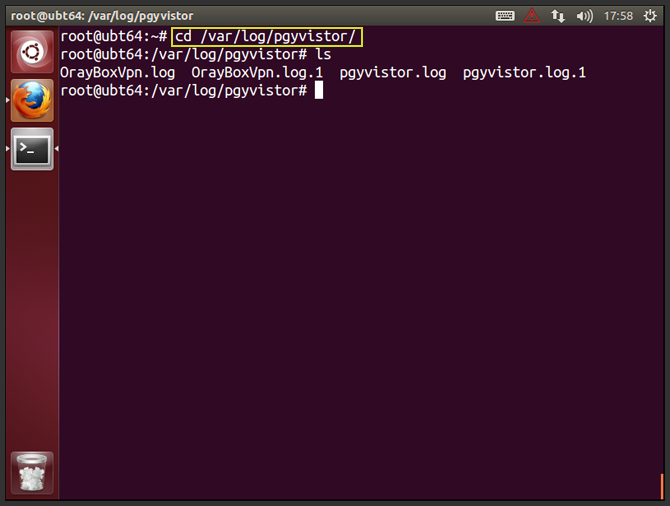Click the highlighted cd /var/log/pgyvistor/ command
670x506 pixels.
[x=267, y=37]
